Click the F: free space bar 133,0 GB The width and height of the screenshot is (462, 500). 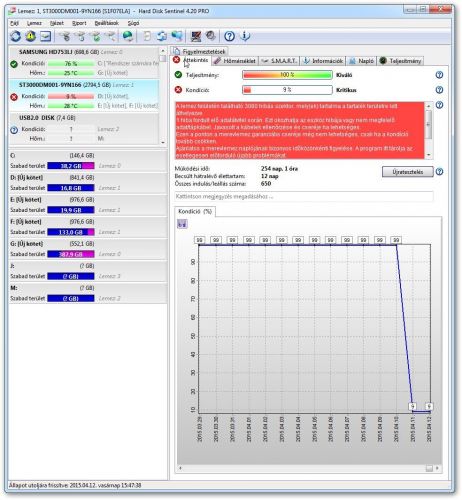pyautogui.click(x=71, y=232)
